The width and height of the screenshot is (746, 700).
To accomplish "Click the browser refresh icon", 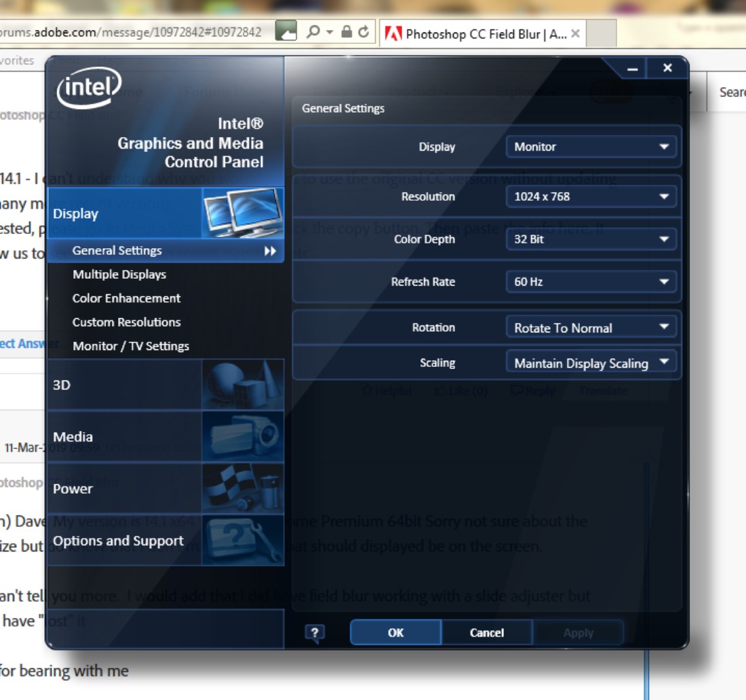I will coord(364,32).
